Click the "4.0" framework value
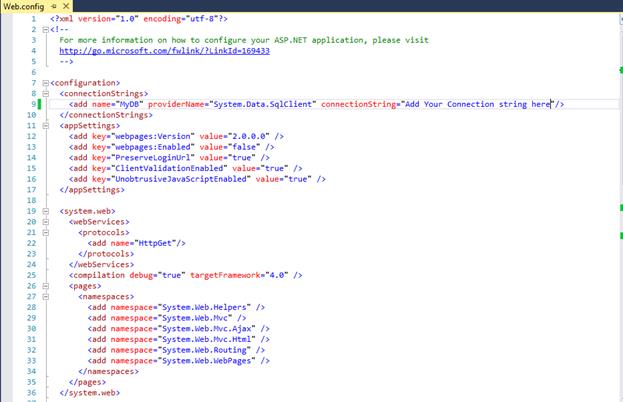 [277, 275]
